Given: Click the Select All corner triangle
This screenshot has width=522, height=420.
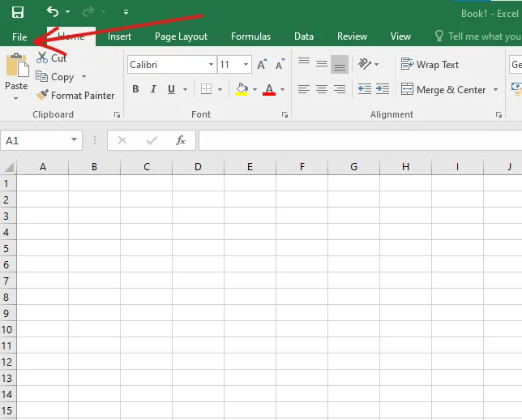Looking at the screenshot, I should (x=9, y=167).
